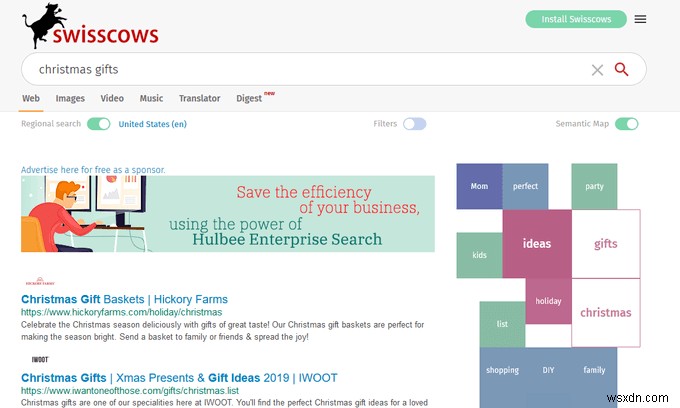Viewport: 680px width, 408px height.
Task: Click the gifts semantic map tile
Action: point(606,244)
